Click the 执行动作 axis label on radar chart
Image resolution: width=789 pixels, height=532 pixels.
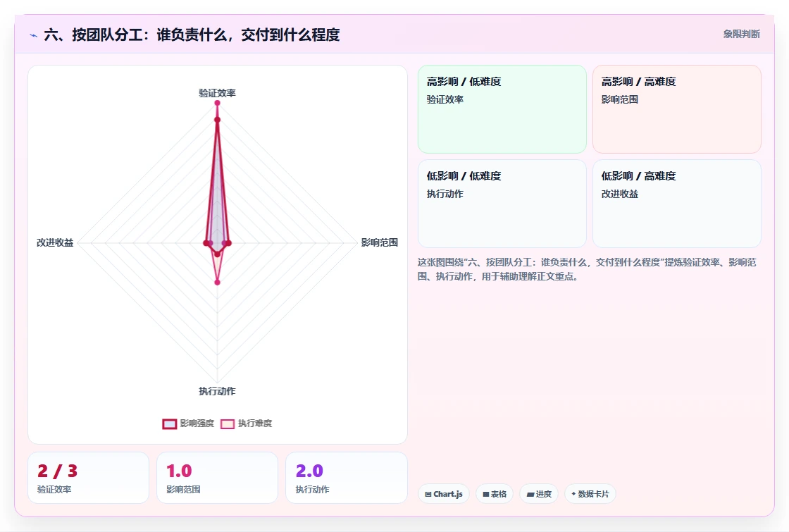click(x=218, y=391)
